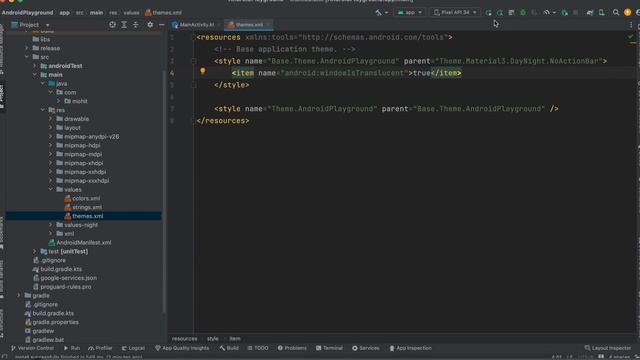Select colors.xml in project tree
The image size is (640, 360).
pyautogui.click(x=82, y=198)
